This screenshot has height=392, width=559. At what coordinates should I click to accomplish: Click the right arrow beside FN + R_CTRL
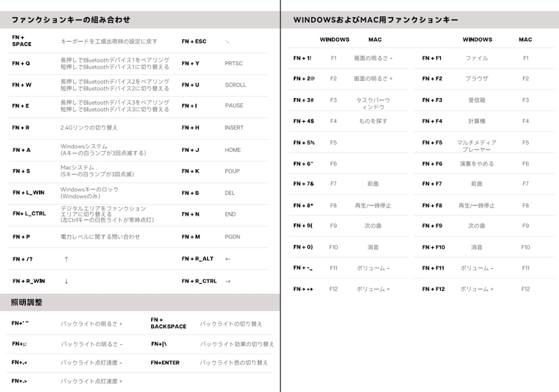point(228,282)
